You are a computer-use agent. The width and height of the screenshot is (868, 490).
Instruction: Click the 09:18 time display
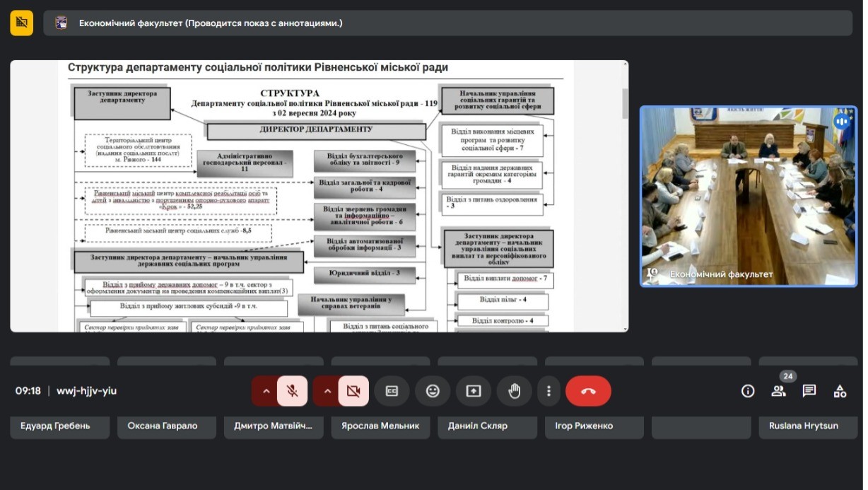click(28, 391)
